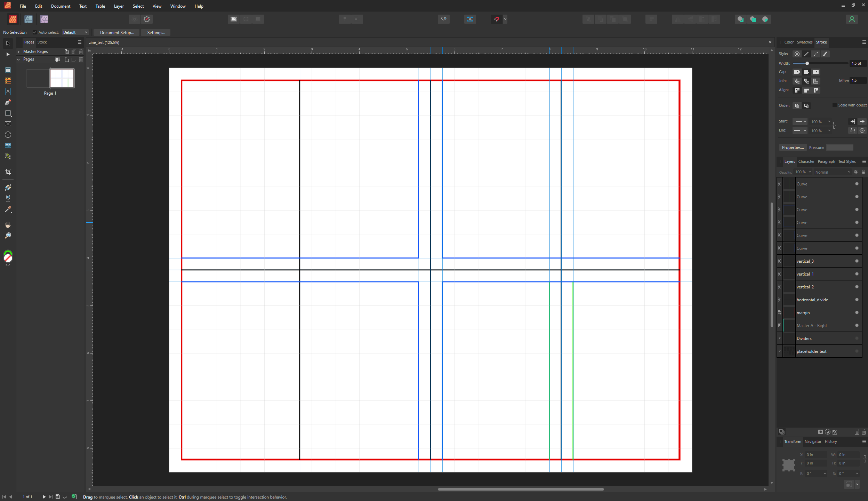Choose the dashed line stroke style
The width and height of the screenshot is (868, 501).
pyautogui.click(x=816, y=54)
